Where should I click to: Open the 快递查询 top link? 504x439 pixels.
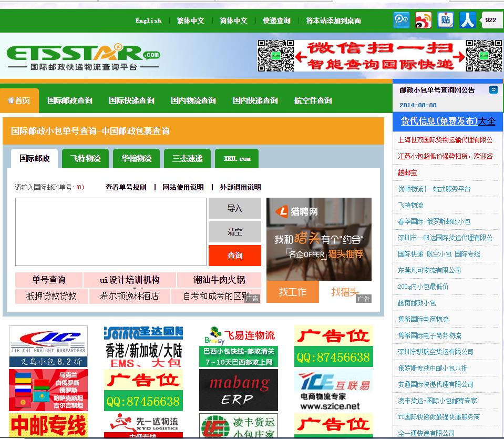[x=277, y=21]
